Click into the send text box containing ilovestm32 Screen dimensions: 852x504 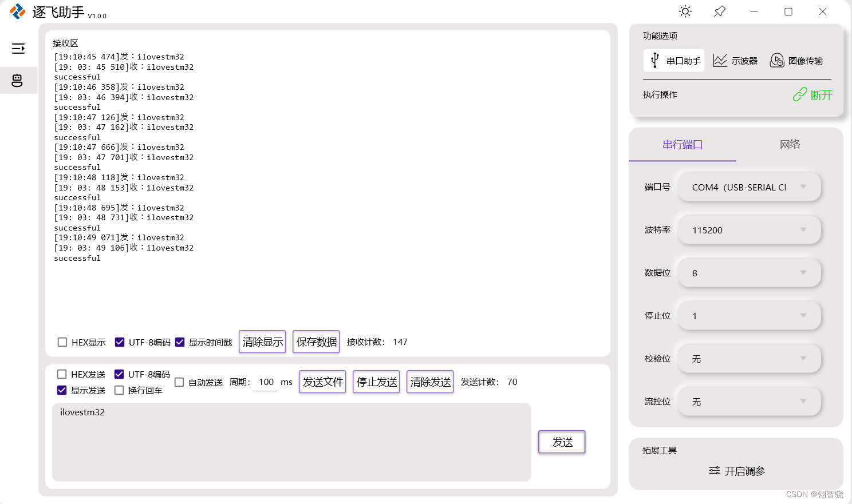coord(291,442)
